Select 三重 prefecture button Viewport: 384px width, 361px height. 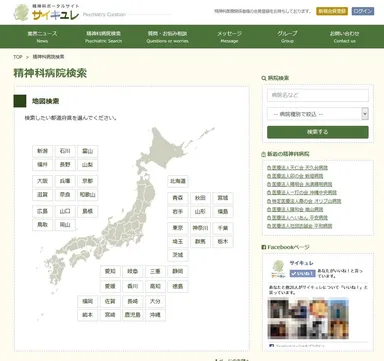pos(155,271)
